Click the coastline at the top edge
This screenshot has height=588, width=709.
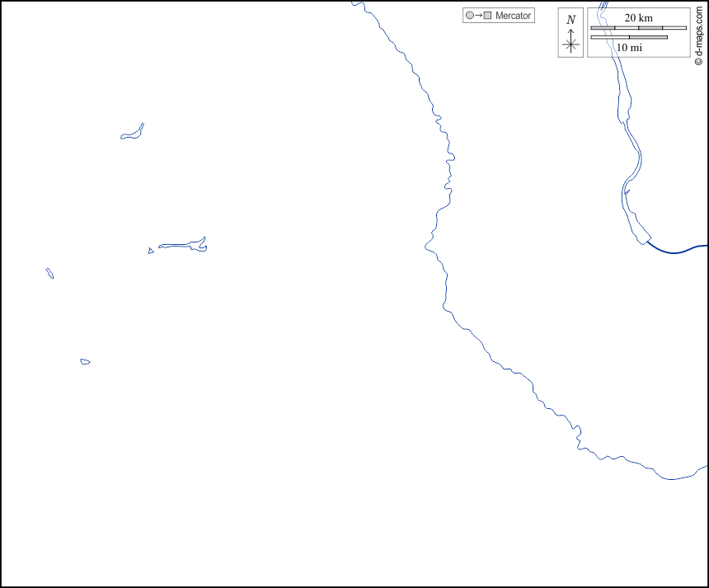pos(356,4)
